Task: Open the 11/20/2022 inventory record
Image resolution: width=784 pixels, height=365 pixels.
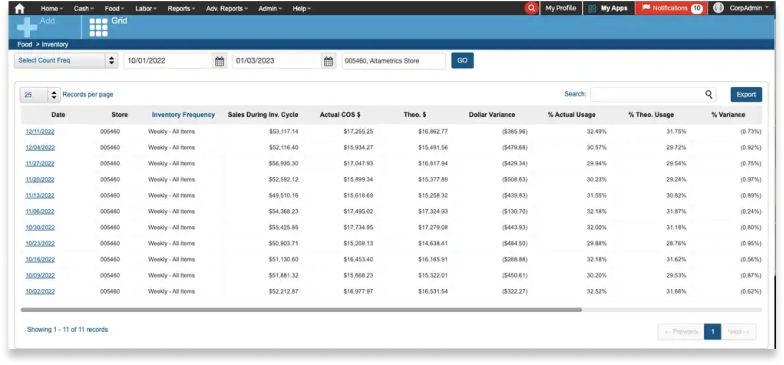Action: pos(40,180)
